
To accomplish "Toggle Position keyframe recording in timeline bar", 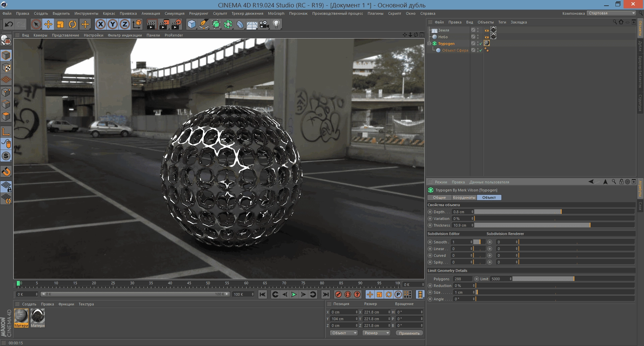I will pyautogui.click(x=370, y=294).
